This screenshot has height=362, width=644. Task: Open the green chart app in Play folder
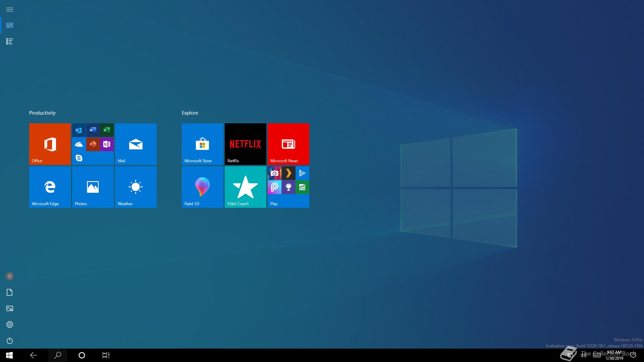tap(302, 187)
